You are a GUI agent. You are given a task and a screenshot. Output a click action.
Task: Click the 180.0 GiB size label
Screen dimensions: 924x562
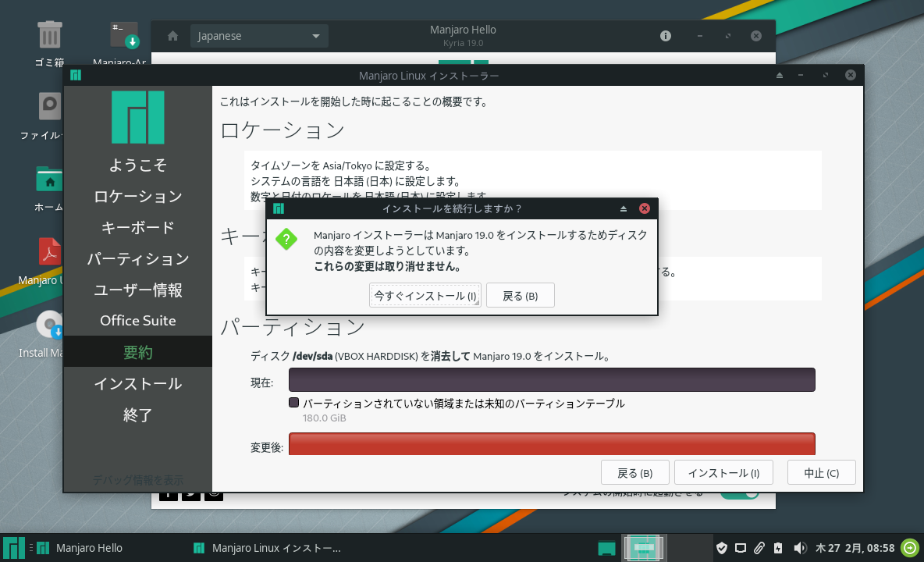[324, 418]
